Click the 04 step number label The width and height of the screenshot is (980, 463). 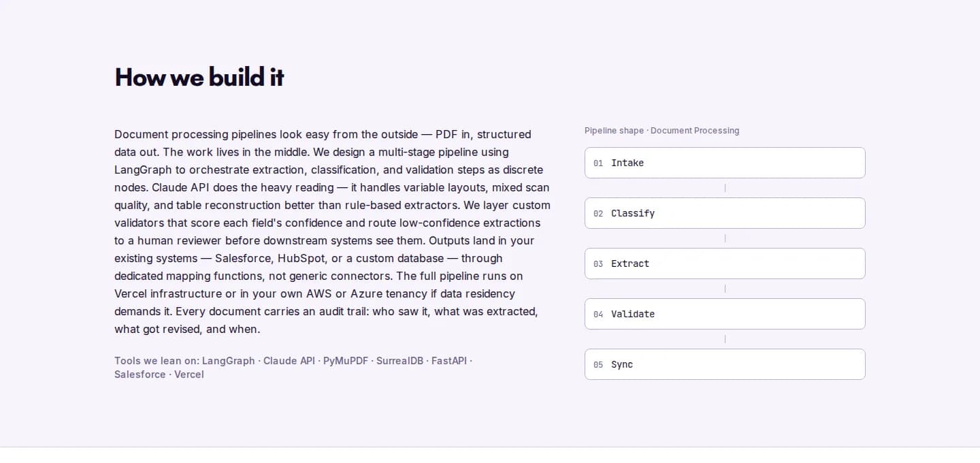598,315
